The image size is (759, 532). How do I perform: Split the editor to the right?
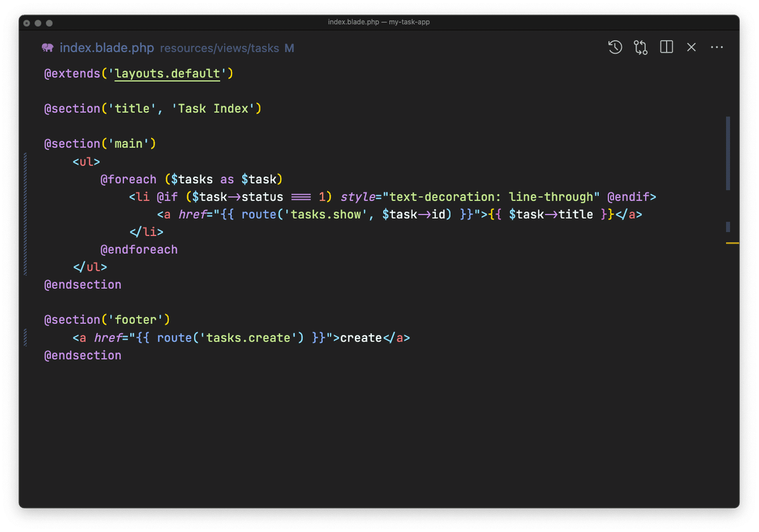click(x=666, y=47)
